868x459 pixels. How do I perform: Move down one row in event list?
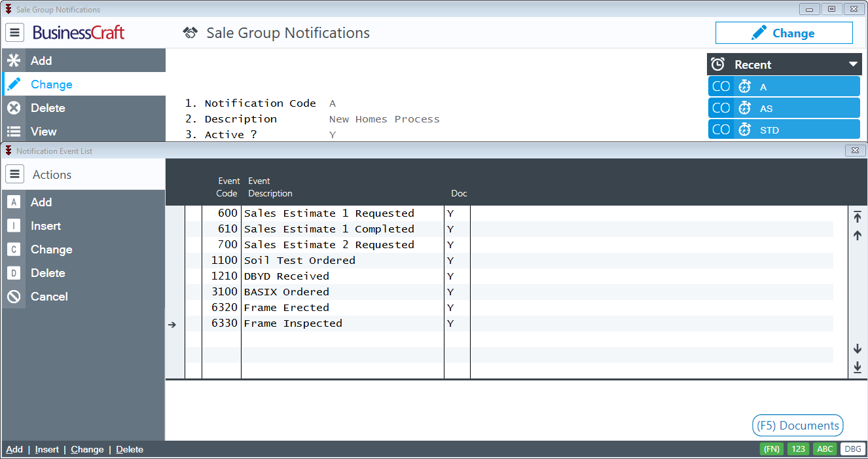coord(858,349)
